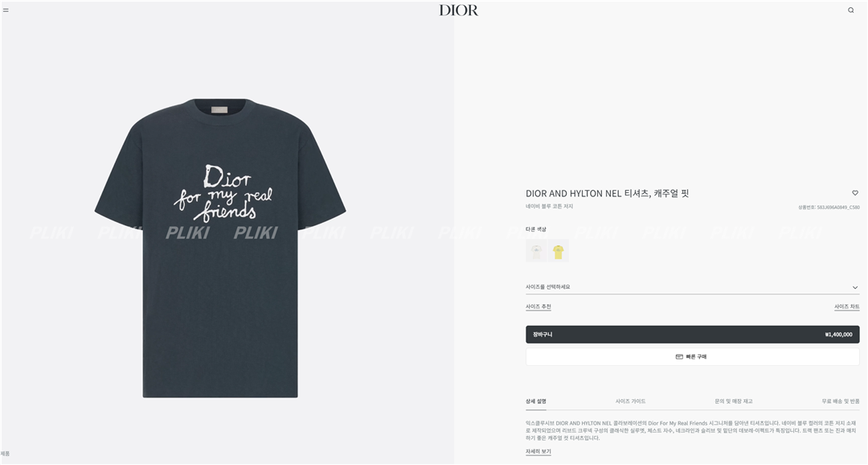Open the 무료 배송 및 반품 tab

pyautogui.click(x=841, y=401)
